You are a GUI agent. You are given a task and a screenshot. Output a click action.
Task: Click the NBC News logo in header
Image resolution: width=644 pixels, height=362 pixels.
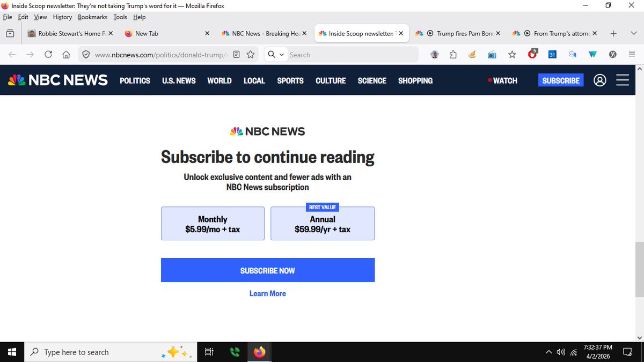(x=57, y=80)
